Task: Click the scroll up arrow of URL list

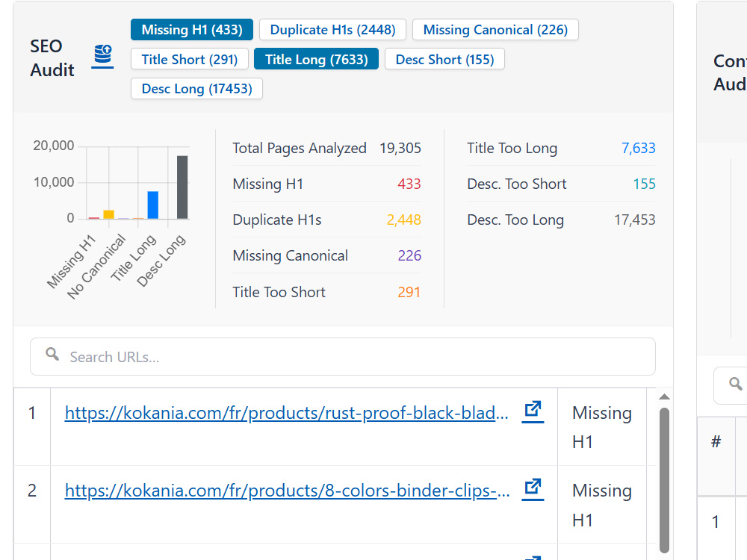Action: [664, 396]
